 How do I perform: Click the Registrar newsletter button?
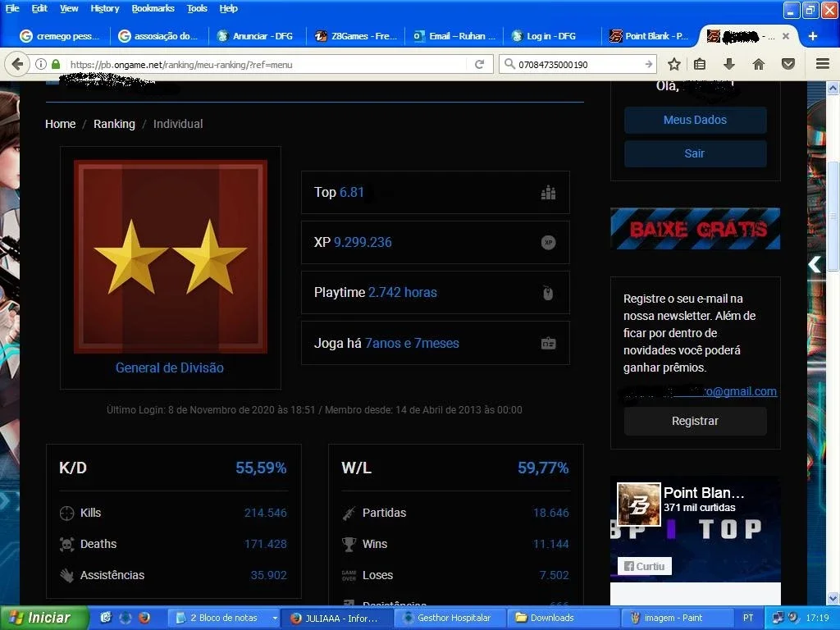[x=695, y=421]
